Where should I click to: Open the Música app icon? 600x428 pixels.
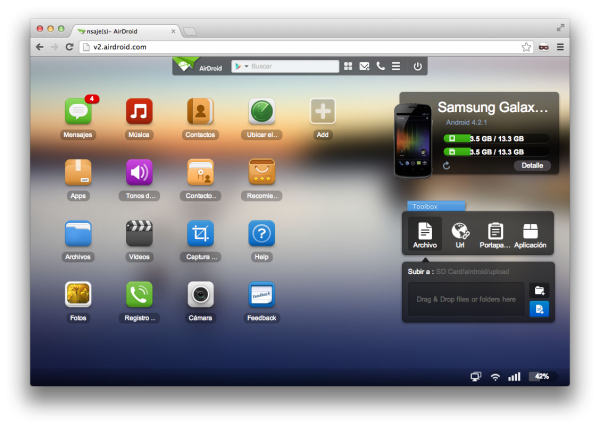coord(139,111)
